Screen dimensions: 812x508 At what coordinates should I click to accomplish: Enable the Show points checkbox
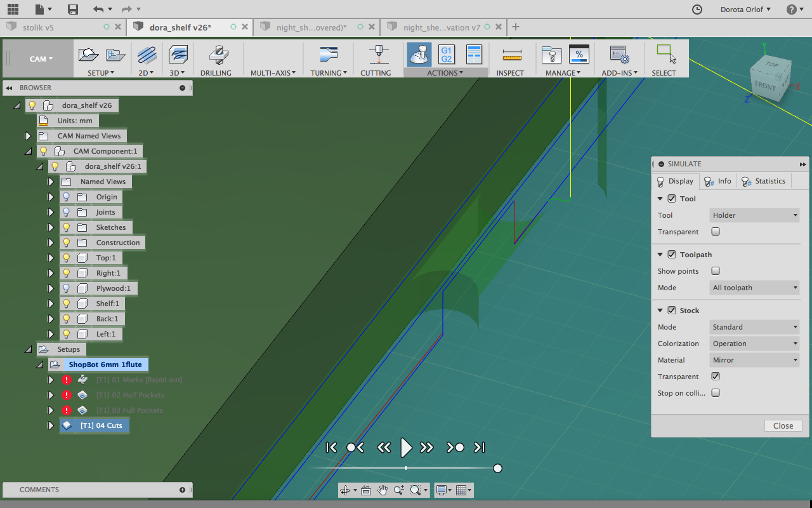pyautogui.click(x=716, y=271)
